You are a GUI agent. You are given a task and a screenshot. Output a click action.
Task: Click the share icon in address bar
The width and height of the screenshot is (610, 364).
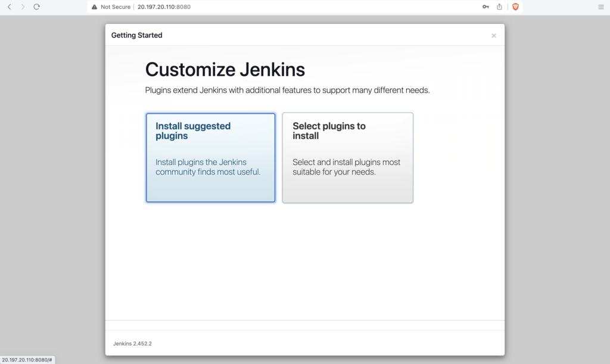(x=500, y=7)
